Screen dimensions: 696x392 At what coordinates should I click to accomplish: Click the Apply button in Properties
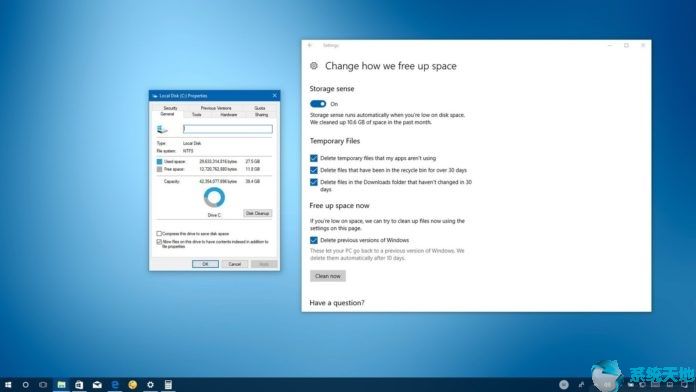pos(264,264)
